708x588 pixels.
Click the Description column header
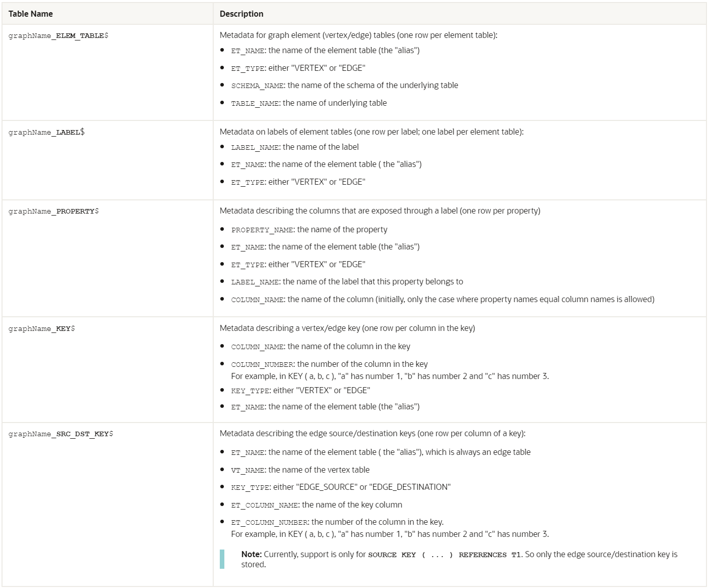pyautogui.click(x=242, y=14)
